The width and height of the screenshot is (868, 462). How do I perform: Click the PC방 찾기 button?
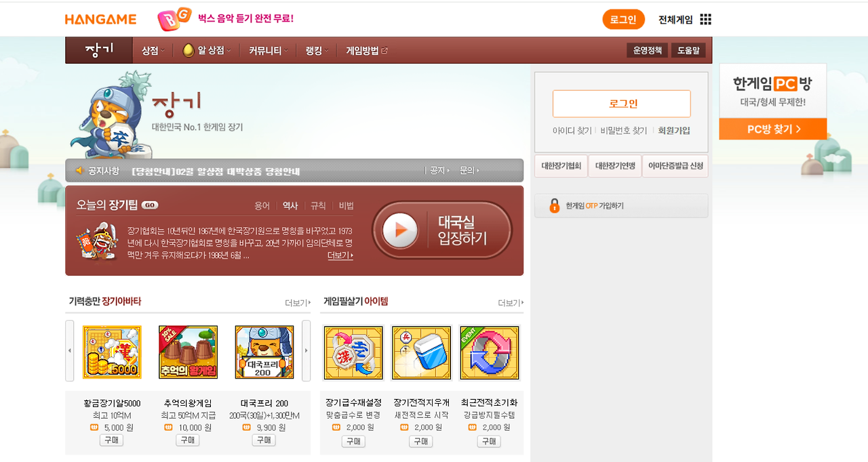(x=773, y=129)
